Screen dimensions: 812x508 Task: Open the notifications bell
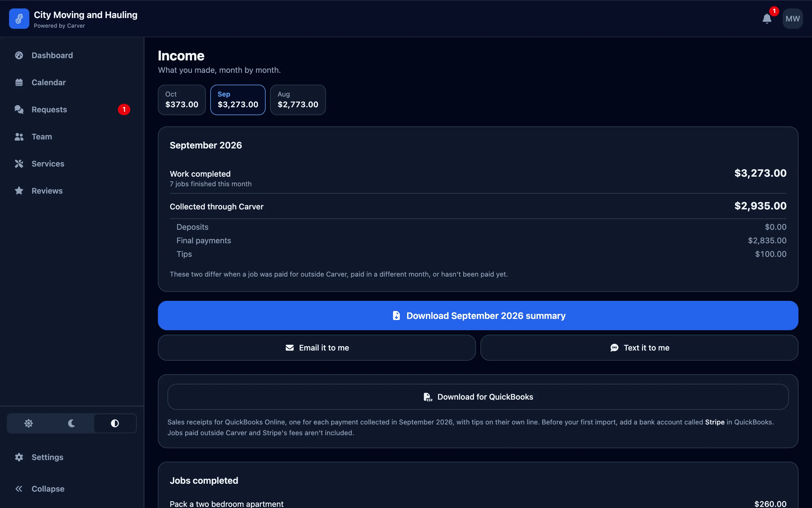767,18
